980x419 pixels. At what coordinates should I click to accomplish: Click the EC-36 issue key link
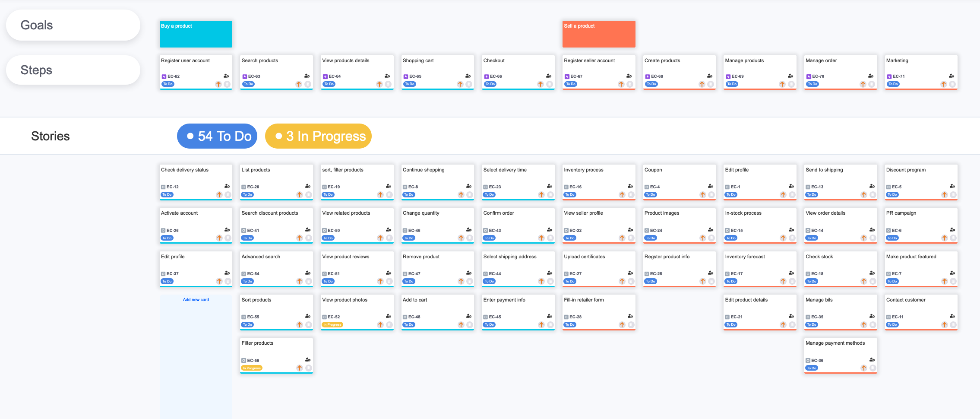817,360
